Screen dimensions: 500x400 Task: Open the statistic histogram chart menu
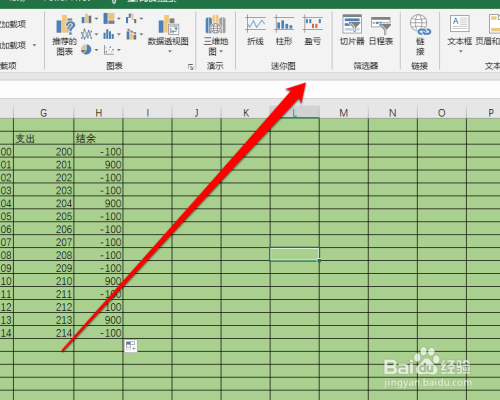(111, 34)
